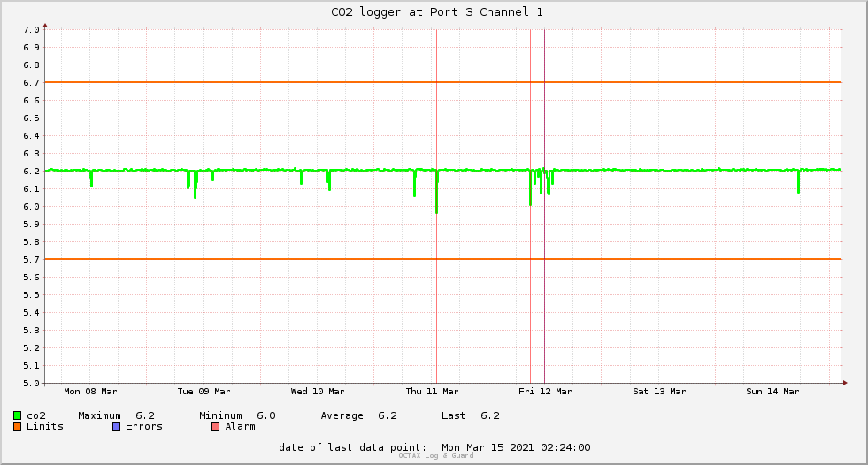Click the orange Limits legend swatch
868x465 pixels.
pyautogui.click(x=17, y=426)
